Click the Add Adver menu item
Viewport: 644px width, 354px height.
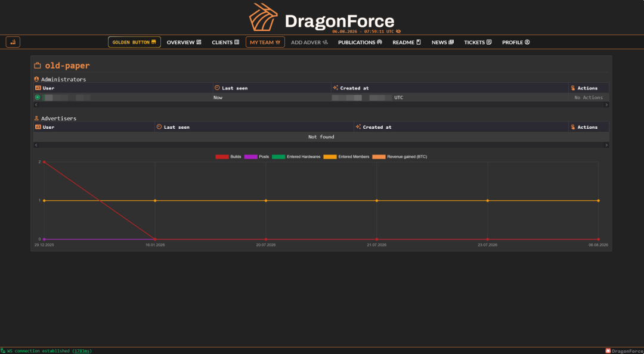309,42
